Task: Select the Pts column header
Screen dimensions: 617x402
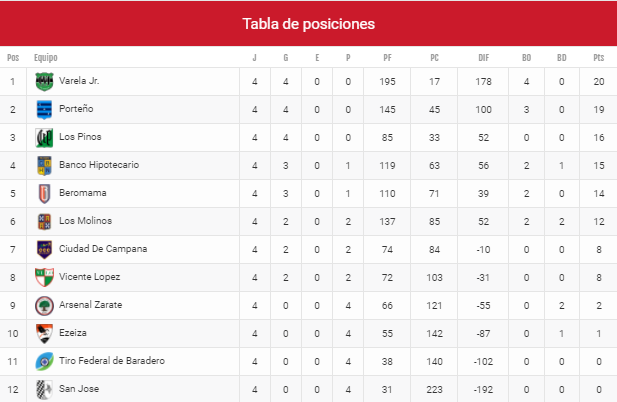Action: click(599, 57)
